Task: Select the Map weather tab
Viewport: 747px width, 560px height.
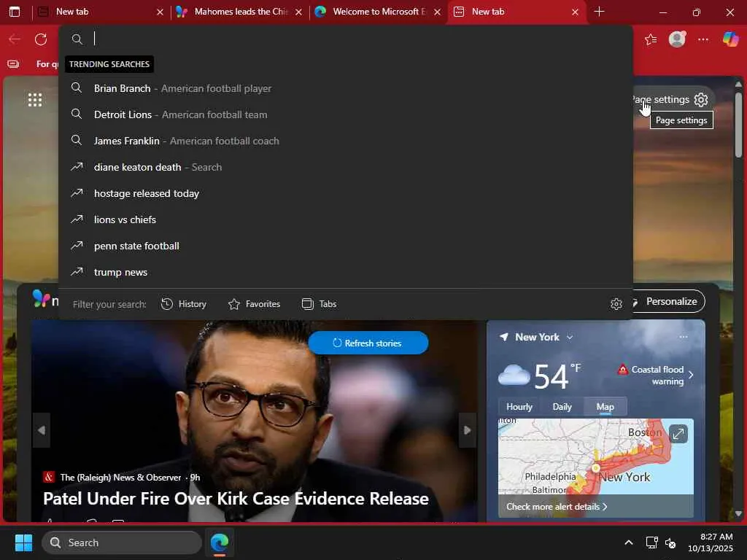Action: [x=605, y=407]
